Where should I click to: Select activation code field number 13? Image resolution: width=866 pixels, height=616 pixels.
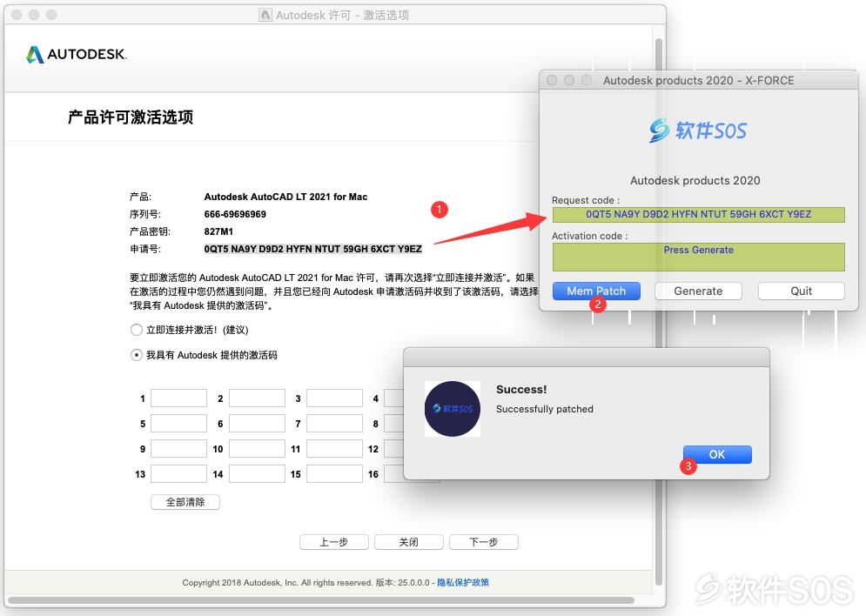pos(179,474)
